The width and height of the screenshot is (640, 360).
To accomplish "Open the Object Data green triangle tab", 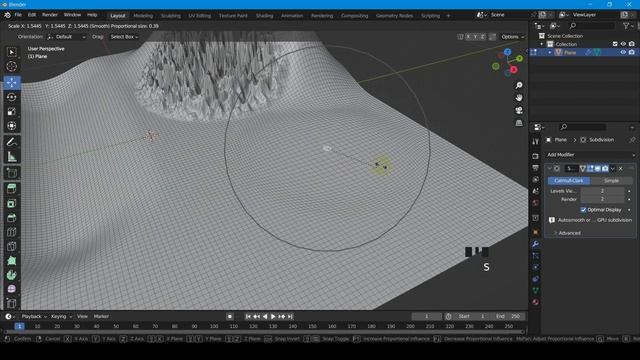I will pyautogui.click(x=536, y=291).
